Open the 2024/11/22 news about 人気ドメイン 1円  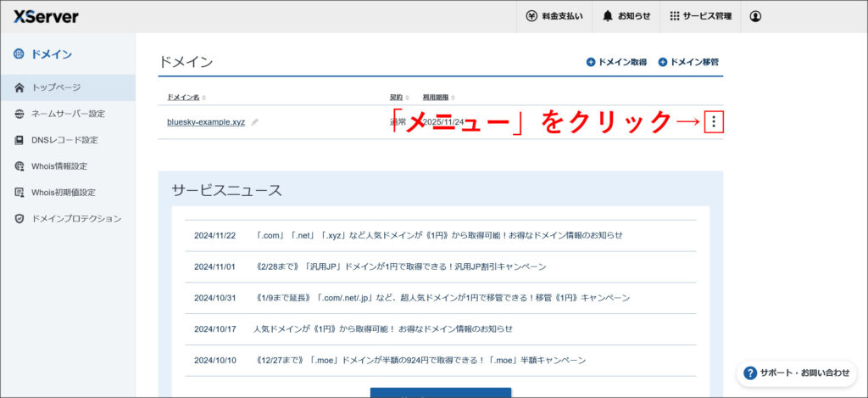(x=440, y=235)
